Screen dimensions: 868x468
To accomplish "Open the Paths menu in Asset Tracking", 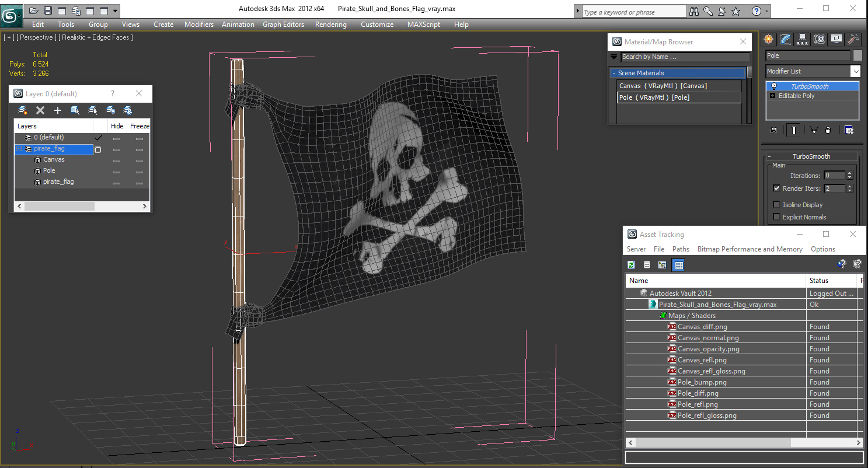I will pos(681,249).
